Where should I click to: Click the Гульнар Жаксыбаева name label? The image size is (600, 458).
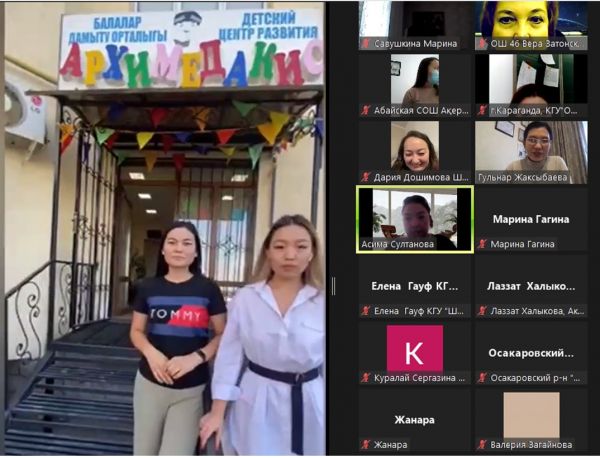531,177
